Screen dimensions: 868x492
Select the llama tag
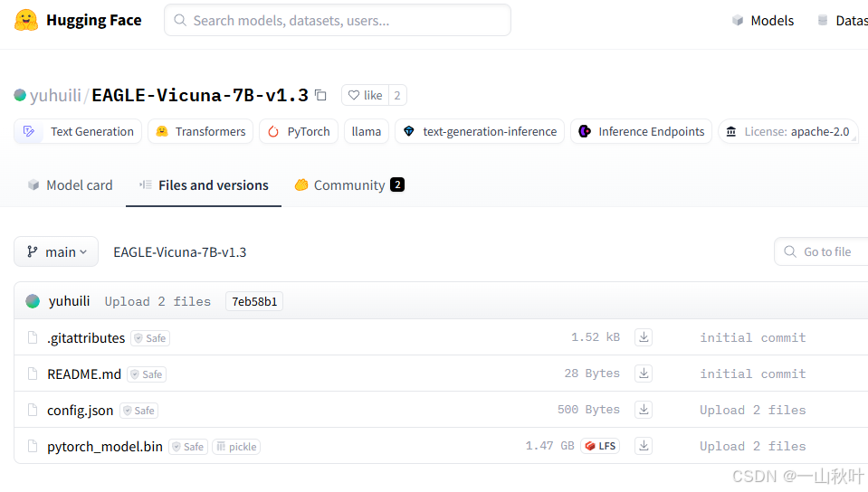(x=367, y=132)
